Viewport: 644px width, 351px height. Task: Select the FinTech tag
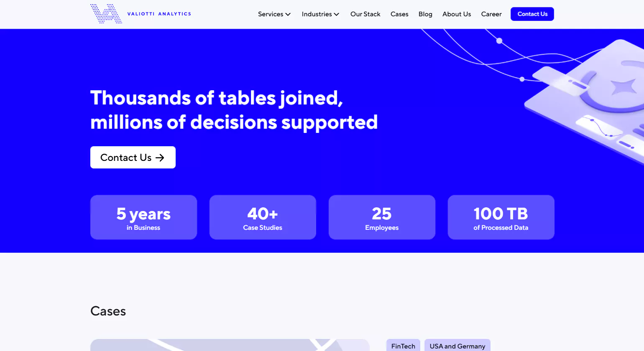[x=403, y=346]
